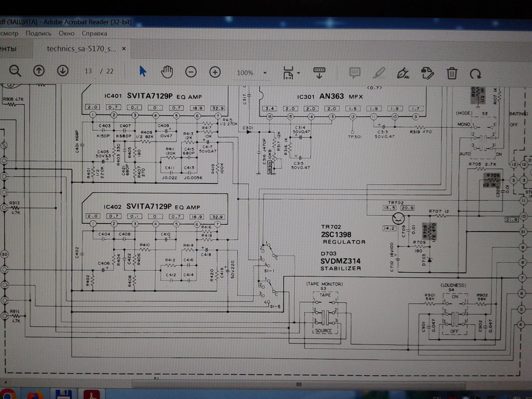
Task: Open the fill and sign pen tool
Action: coord(403,73)
